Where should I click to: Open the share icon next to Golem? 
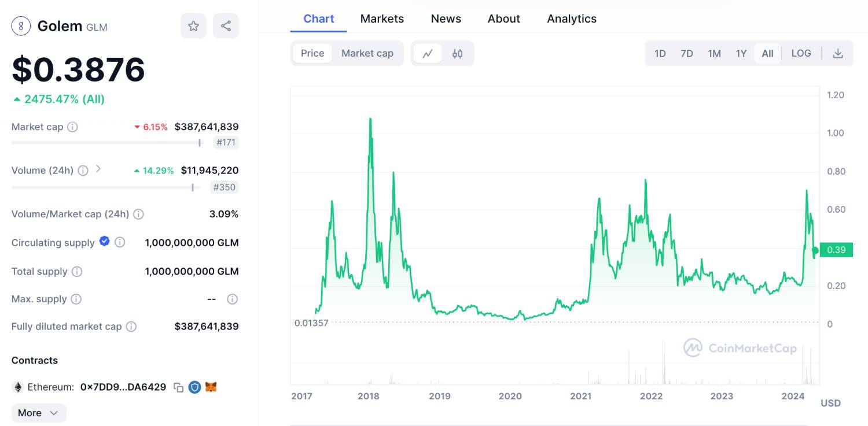[226, 26]
